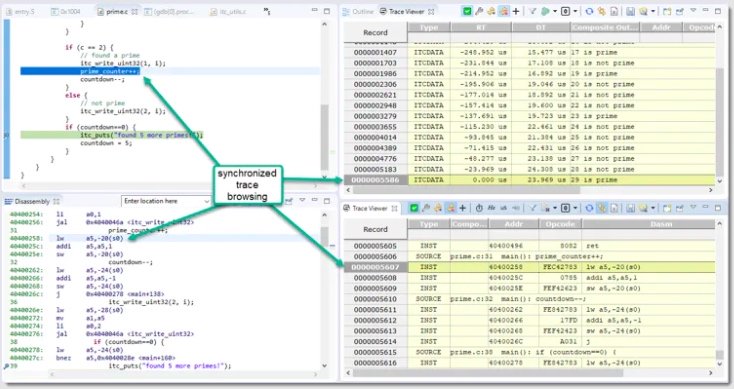Click the Opcode column header in lower Trace Viewer

pos(560,224)
